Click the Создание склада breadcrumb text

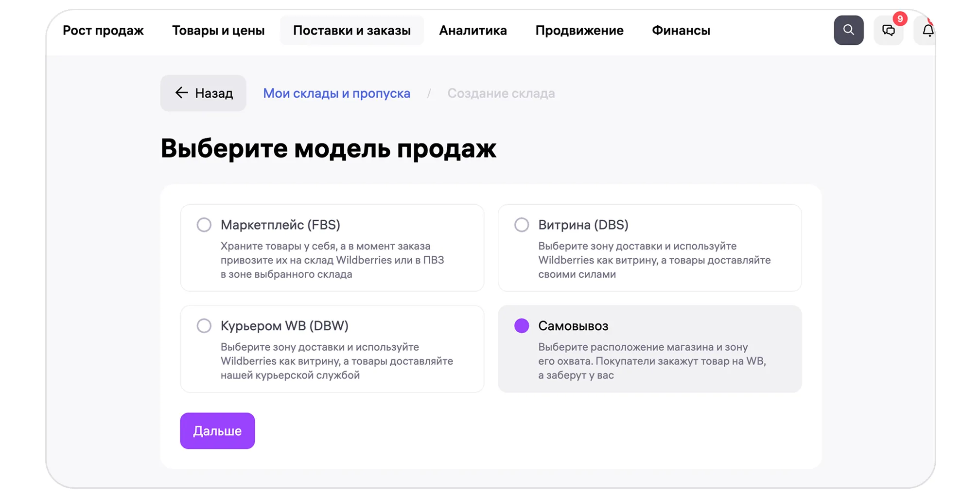point(501,93)
